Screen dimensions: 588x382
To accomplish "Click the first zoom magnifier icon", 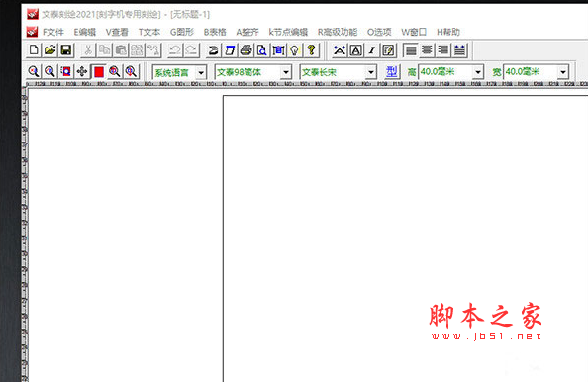I will [x=34, y=71].
